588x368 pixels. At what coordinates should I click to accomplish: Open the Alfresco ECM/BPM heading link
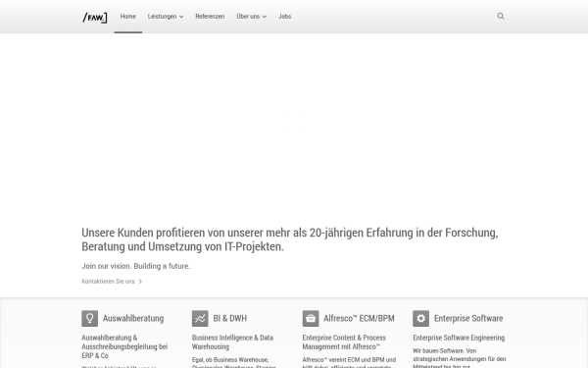359,318
